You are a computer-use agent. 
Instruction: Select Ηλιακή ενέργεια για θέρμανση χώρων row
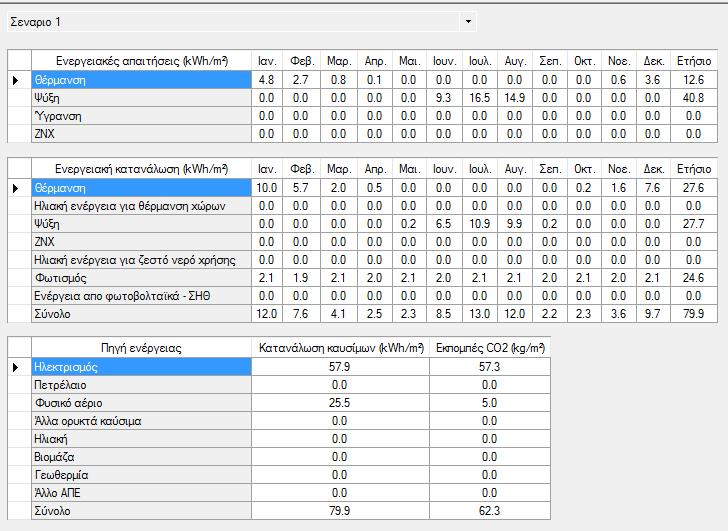click(x=142, y=206)
